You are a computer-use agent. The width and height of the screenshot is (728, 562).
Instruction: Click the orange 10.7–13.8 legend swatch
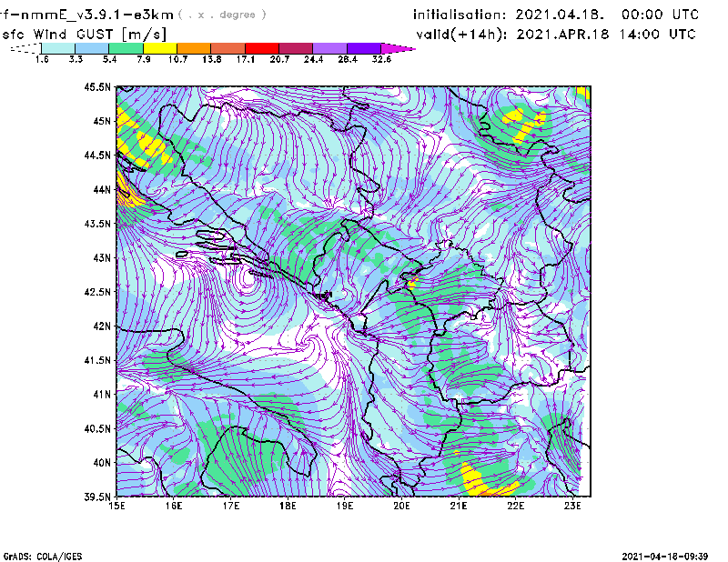coord(194,48)
